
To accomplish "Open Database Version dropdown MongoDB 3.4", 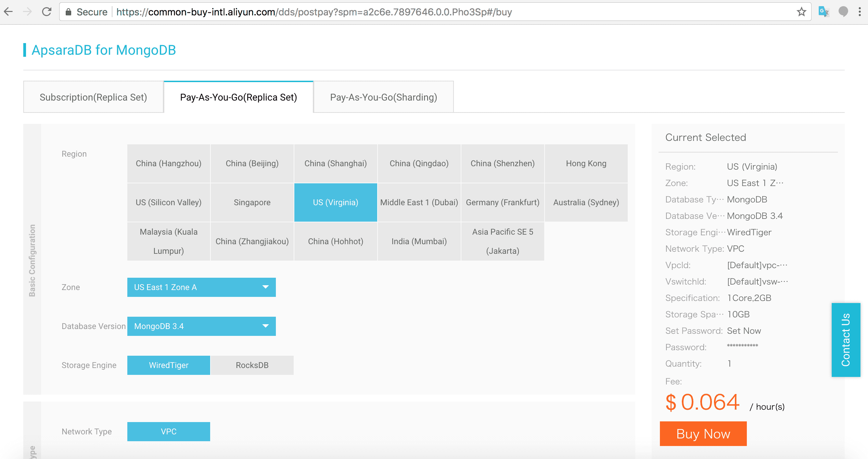I will (x=202, y=326).
